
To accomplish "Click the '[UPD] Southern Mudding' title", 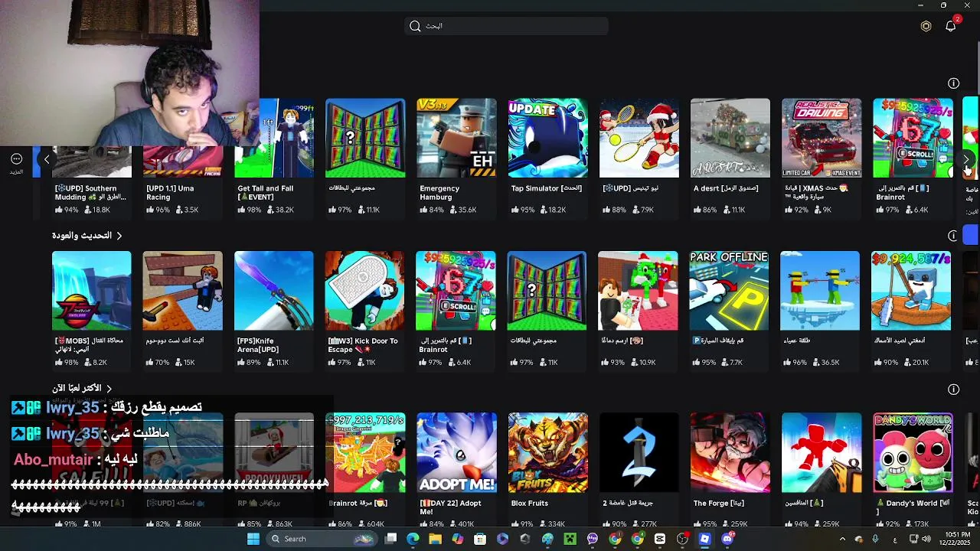I will 90,193.
